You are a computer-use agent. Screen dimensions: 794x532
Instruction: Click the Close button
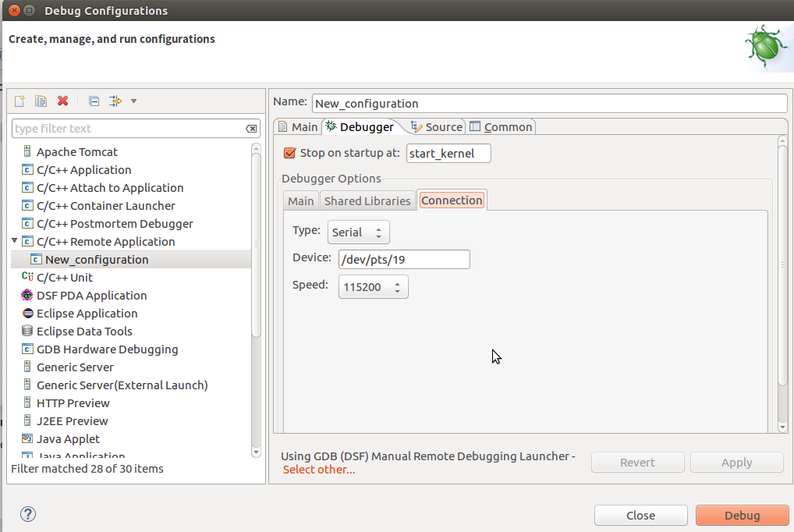[640, 516]
